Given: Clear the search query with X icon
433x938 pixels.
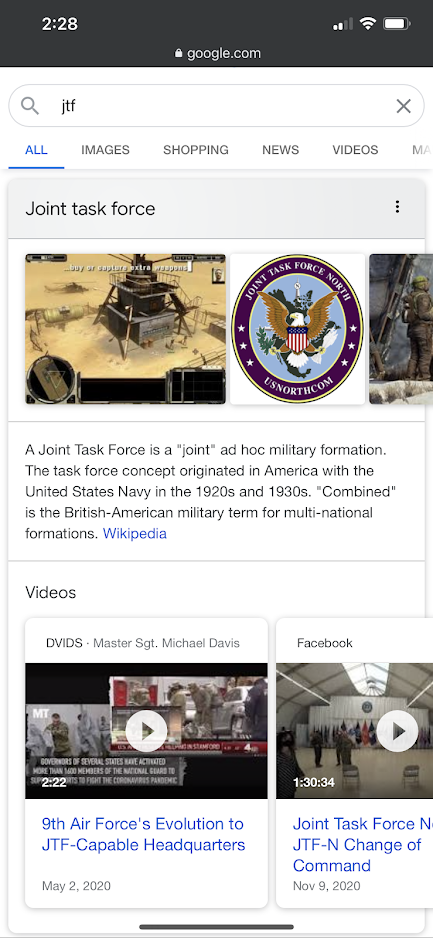Looking at the screenshot, I should click(404, 106).
